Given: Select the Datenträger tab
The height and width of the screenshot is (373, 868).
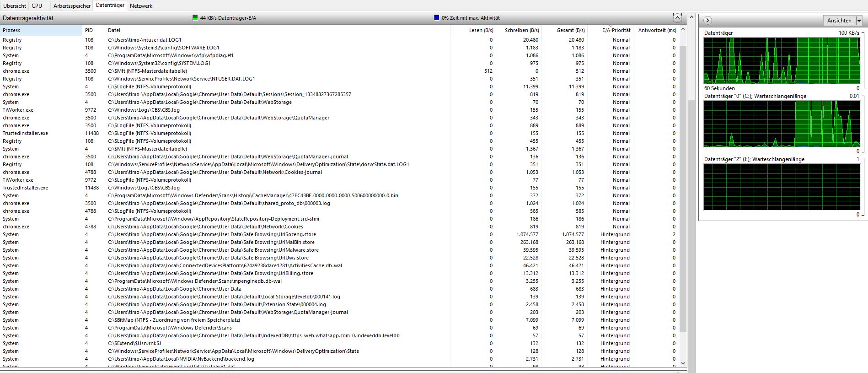Looking at the screenshot, I should (x=110, y=5).
